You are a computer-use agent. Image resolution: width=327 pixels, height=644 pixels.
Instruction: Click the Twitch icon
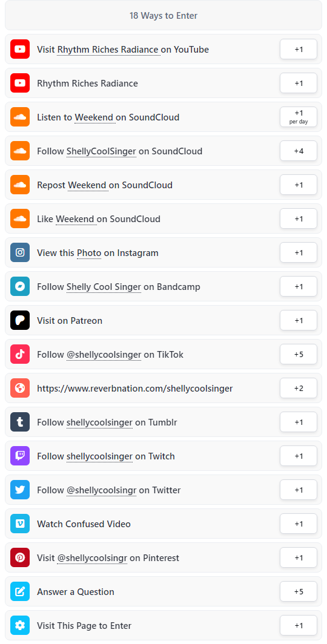[x=20, y=456]
